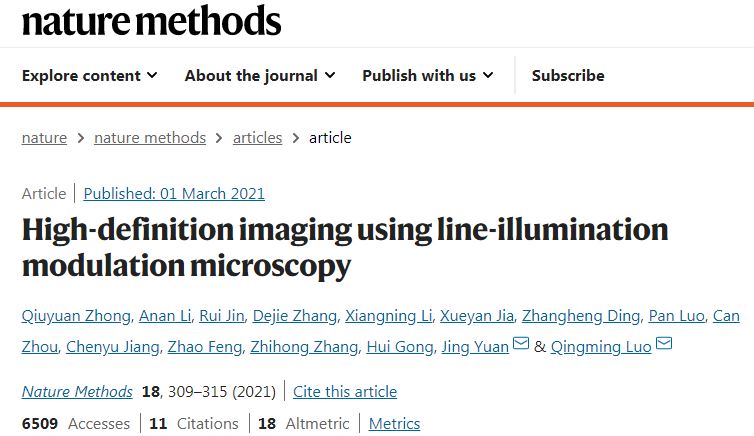Viewport: 754px width, 436px height.
Task: Go to the nature breadcrumb
Action: coord(44,138)
